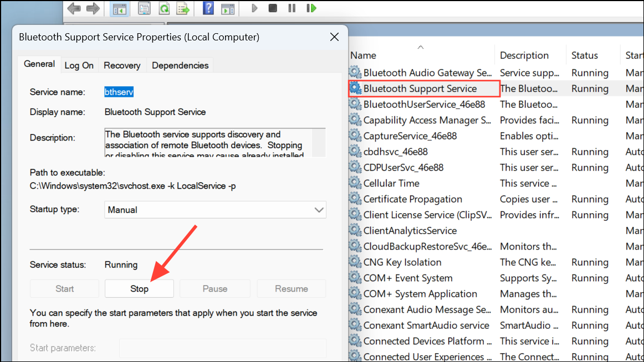The image size is (644, 362).
Task: Select Connected Devices Platform service row
Action: coord(427,341)
